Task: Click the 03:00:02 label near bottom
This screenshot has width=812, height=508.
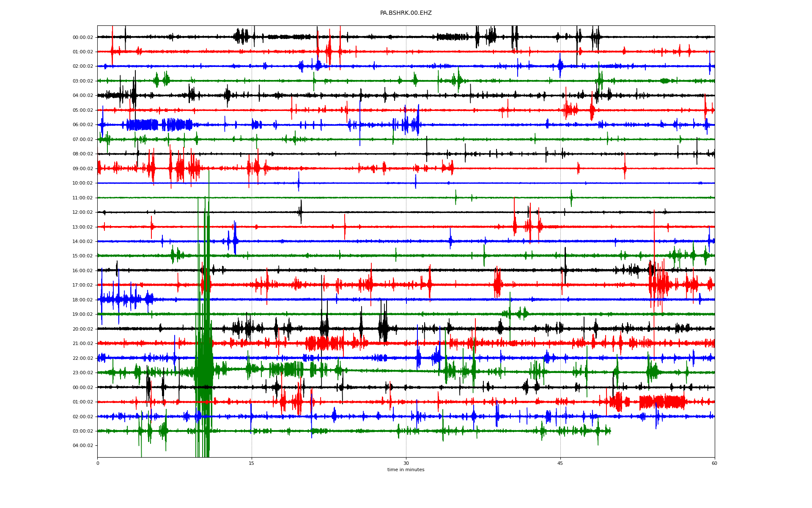Action: [82, 431]
